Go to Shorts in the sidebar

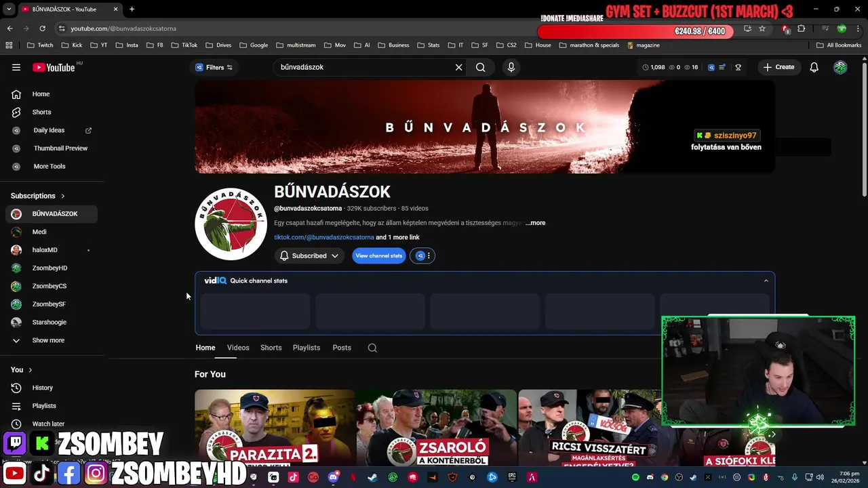coord(51,112)
